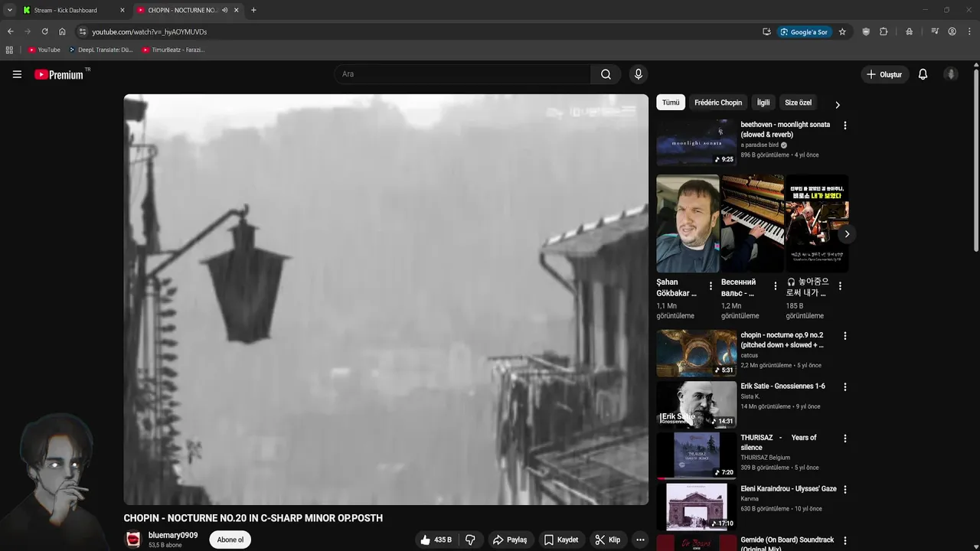The width and height of the screenshot is (980, 551).
Task: Open beethoven moonlight sonata thumbnail
Action: [696, 142]
